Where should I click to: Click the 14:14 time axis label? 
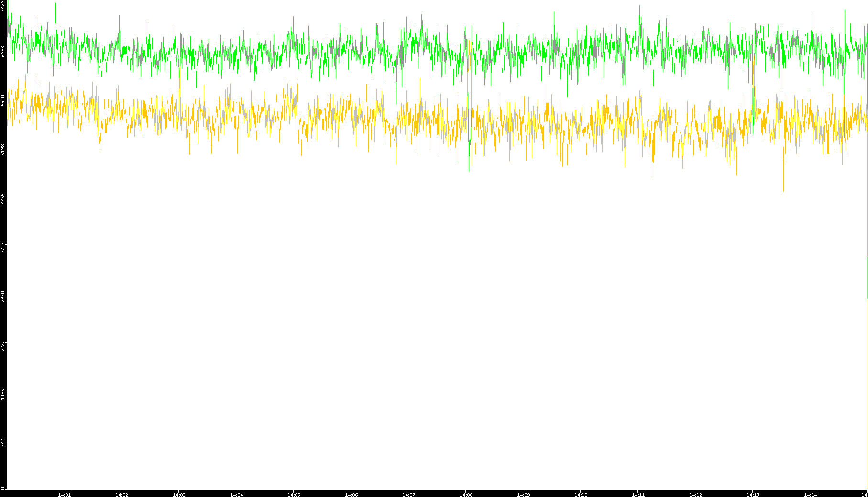point(810,495)
